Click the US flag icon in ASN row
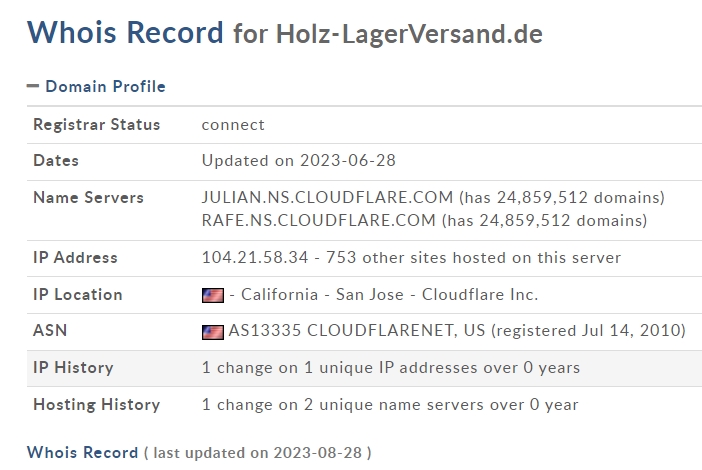 (x=213, y=332)
